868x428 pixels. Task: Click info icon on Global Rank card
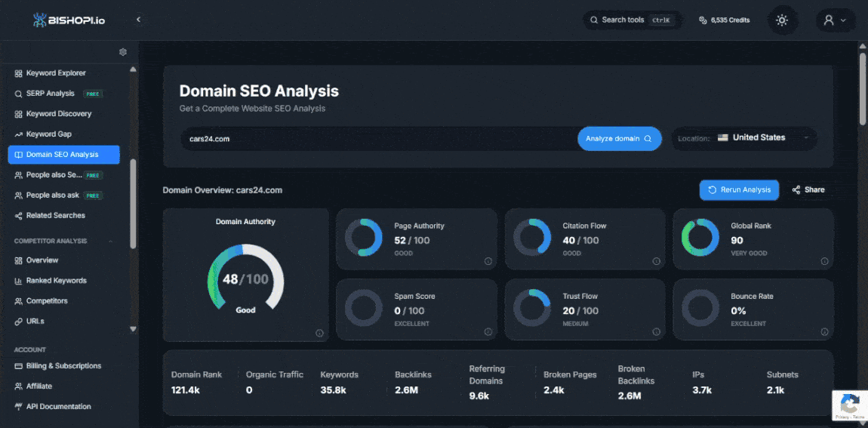click(824, 261)
